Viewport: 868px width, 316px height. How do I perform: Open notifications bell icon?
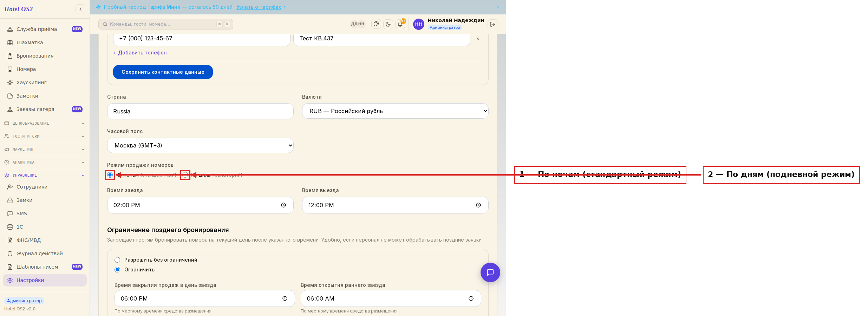pyautogui.click(x=400, y=24)
